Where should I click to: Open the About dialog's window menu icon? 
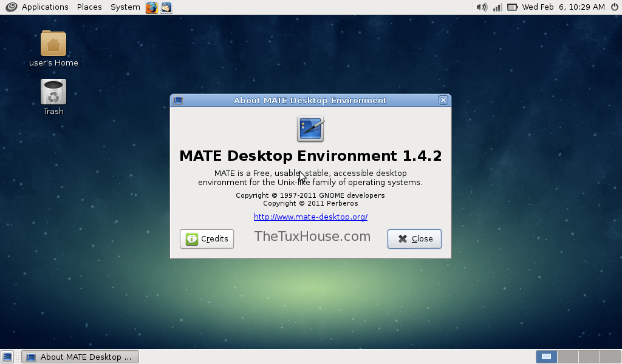pyautogui.click(x=178, y=100)
